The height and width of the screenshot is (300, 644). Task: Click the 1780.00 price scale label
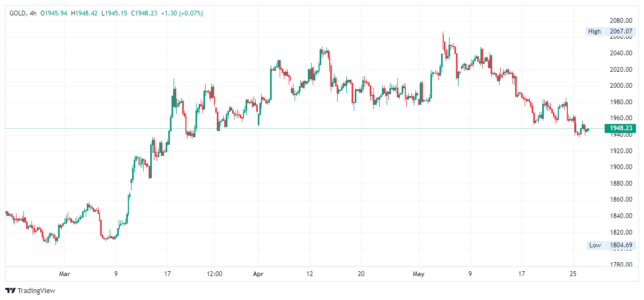coord(621,264)
